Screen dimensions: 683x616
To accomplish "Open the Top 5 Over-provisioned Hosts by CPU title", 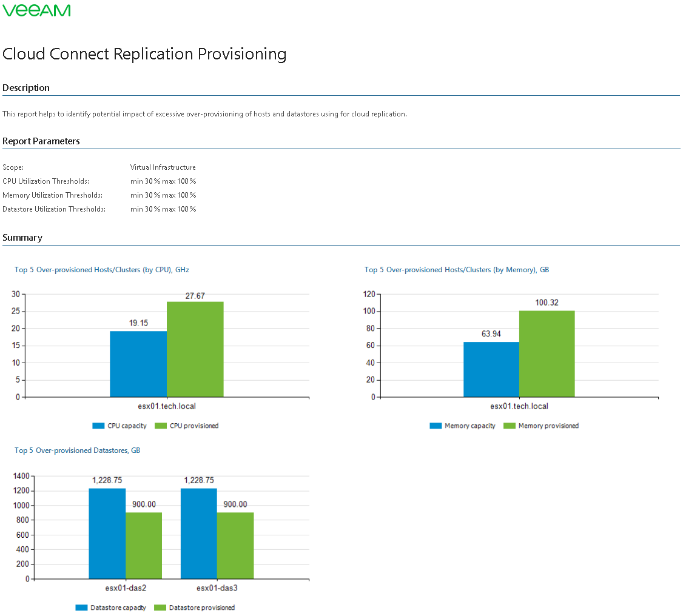I will tap(102, 270).
